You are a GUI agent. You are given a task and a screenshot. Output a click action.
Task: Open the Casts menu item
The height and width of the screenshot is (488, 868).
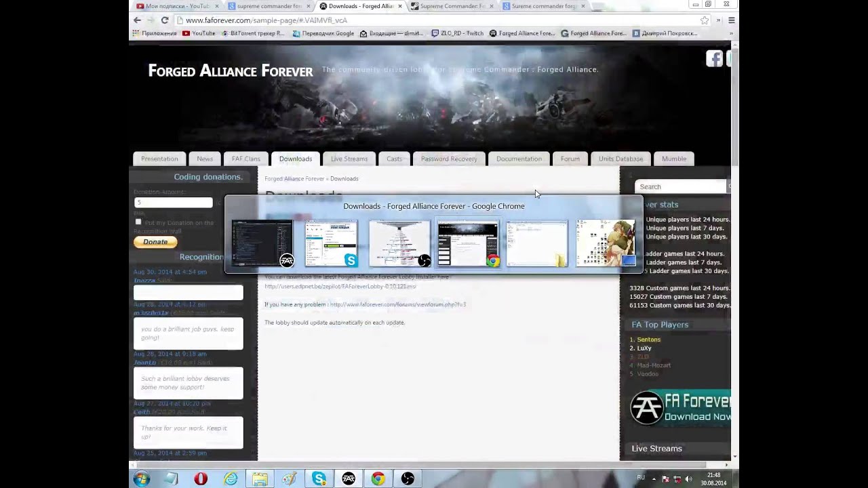point(394,159)
